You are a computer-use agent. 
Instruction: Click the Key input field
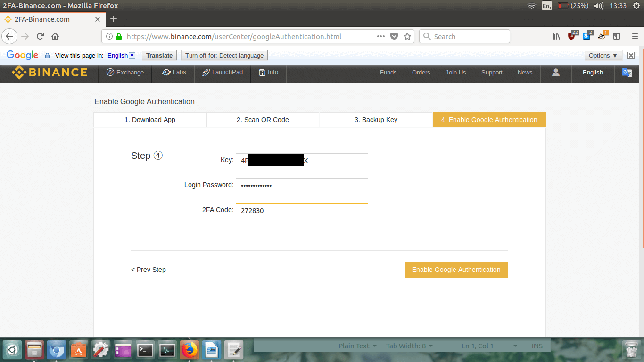click(302, 160)
